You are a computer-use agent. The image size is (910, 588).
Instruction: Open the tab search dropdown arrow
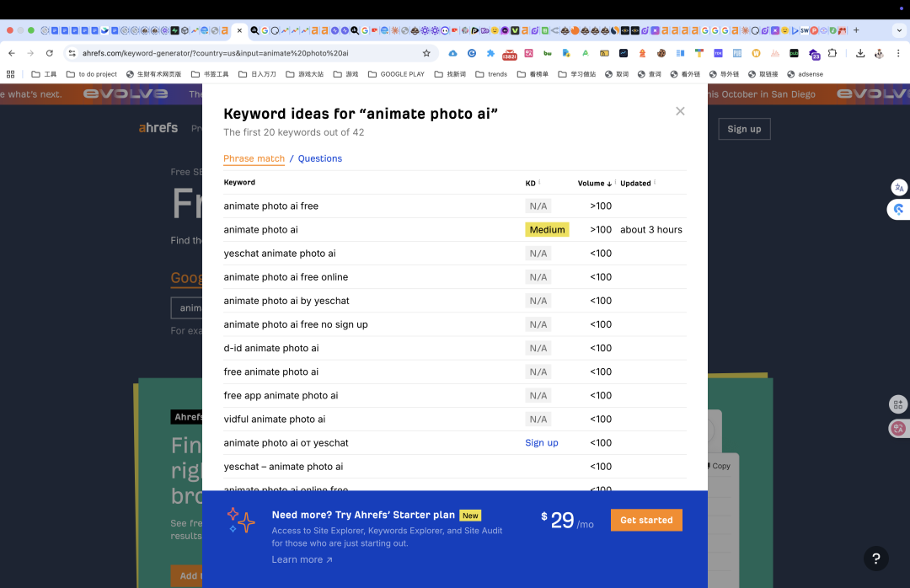pos(900,30)
